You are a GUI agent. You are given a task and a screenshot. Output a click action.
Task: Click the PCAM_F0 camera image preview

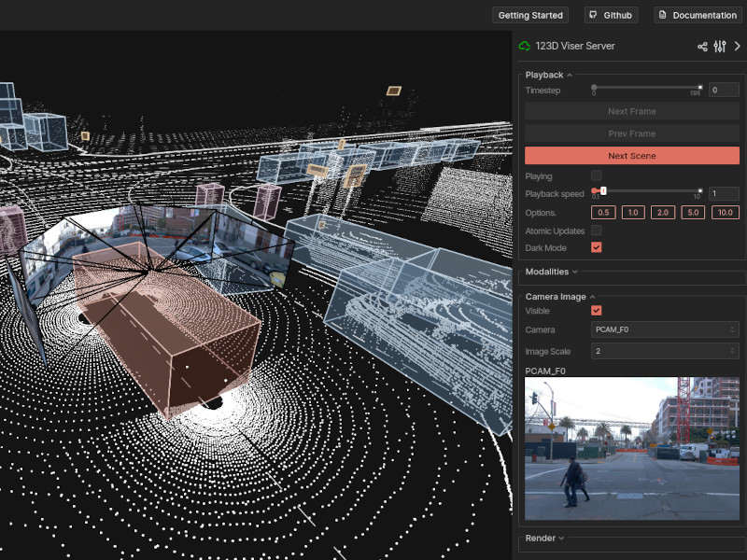point(632,448)
